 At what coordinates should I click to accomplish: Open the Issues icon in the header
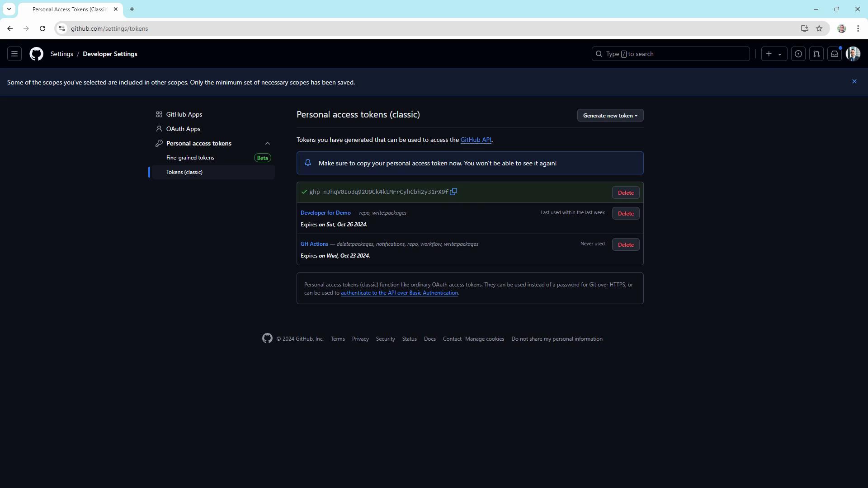[798, 54]
